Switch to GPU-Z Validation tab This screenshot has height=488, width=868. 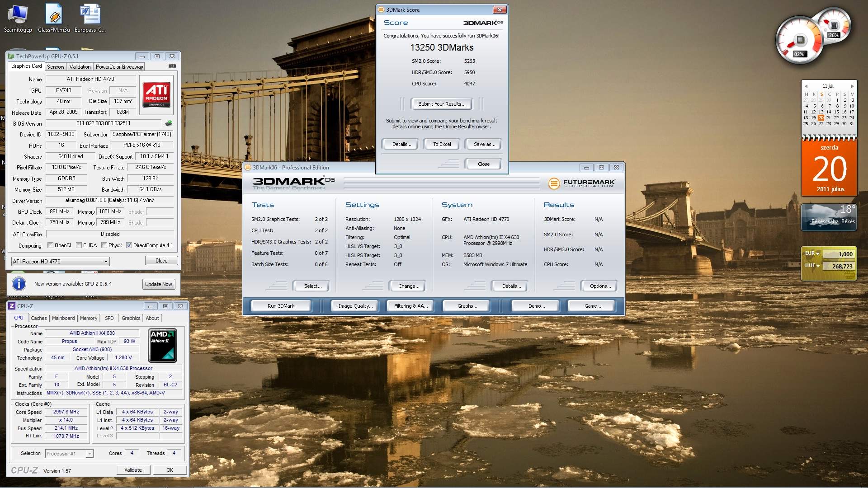pyautogui.click(x=80, y=67)
